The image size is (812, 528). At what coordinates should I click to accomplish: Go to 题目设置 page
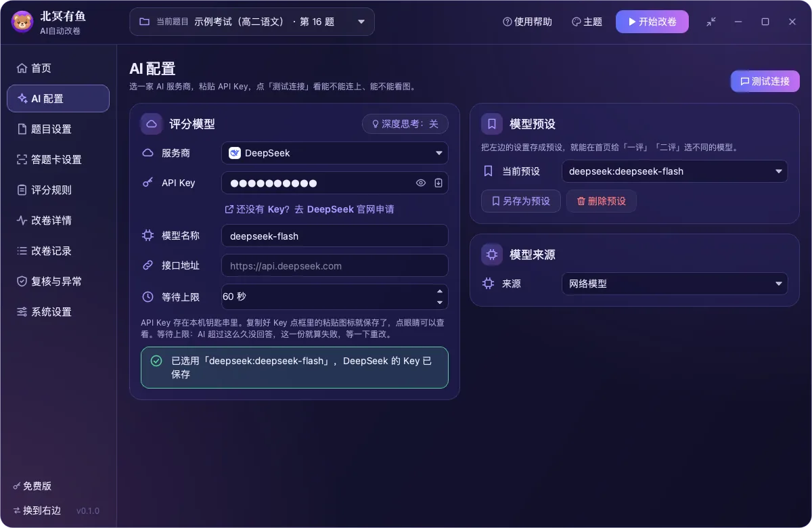click(x=58, y=129)
